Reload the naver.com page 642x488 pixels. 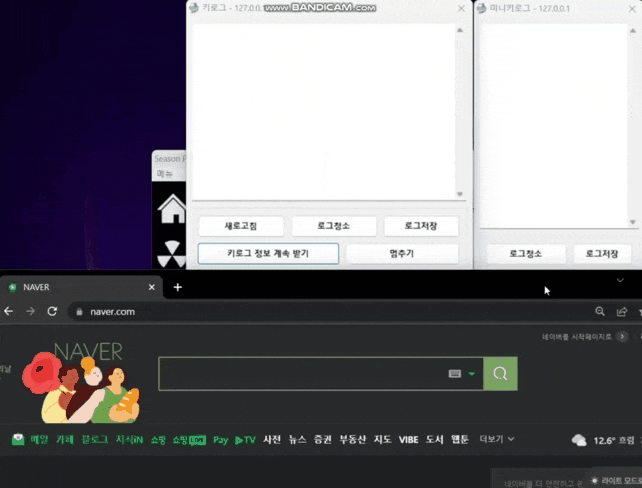click(52, 312)
